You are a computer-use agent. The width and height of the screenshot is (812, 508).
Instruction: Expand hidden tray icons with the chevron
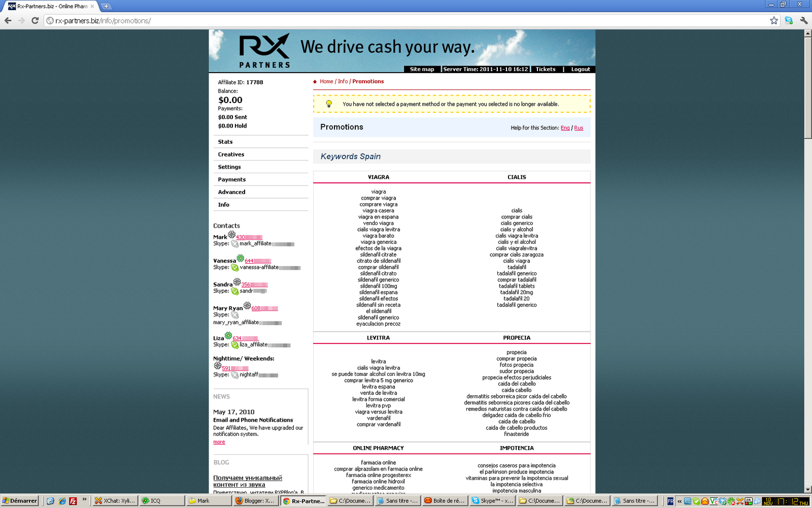680,501
